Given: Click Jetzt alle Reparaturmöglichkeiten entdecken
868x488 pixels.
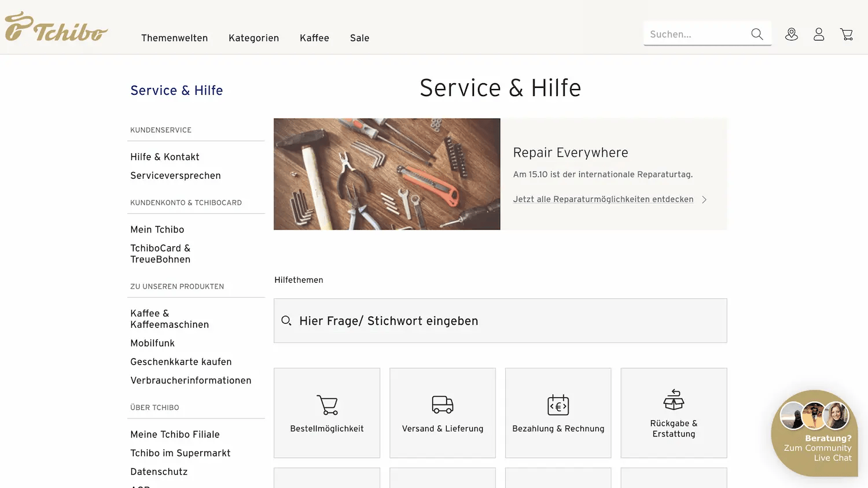Looking at the screenshot, I should coord(603,199).
